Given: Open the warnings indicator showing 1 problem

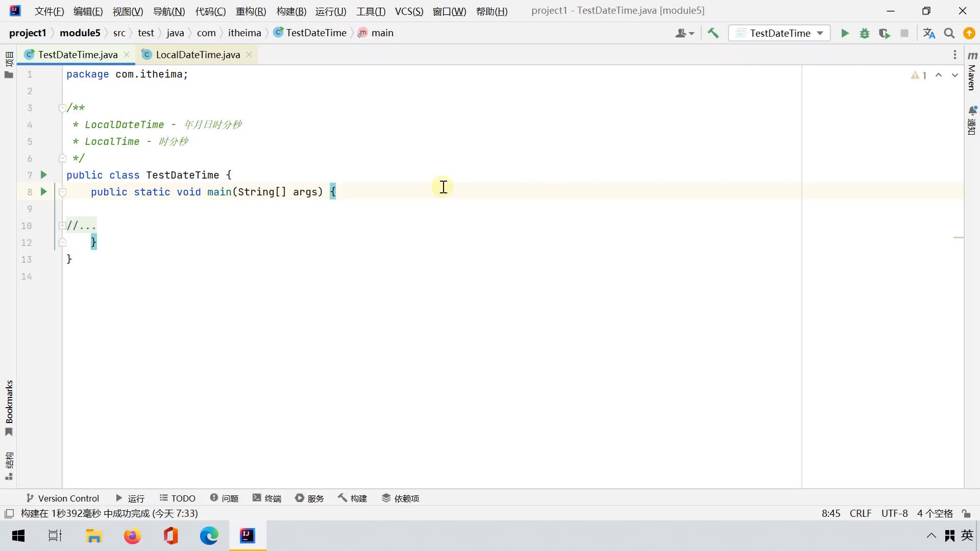Looking at the screenshot, I should point(919,76).
